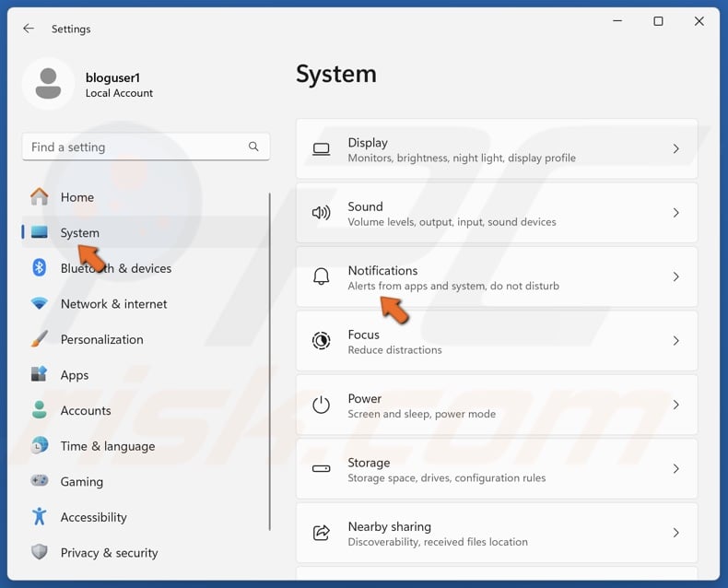Open the Nearby sharing label
Screen dimensions: 728x588
tap(390, 526)
